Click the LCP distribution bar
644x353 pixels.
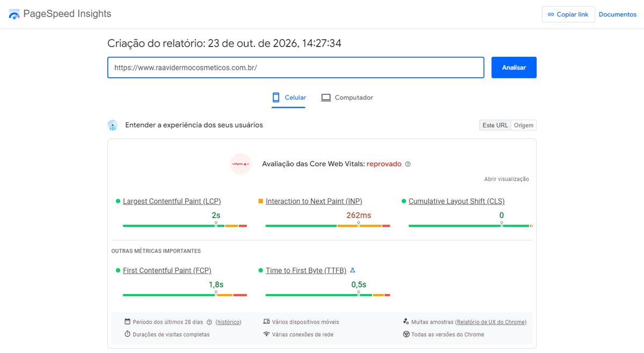coord(185,226)
